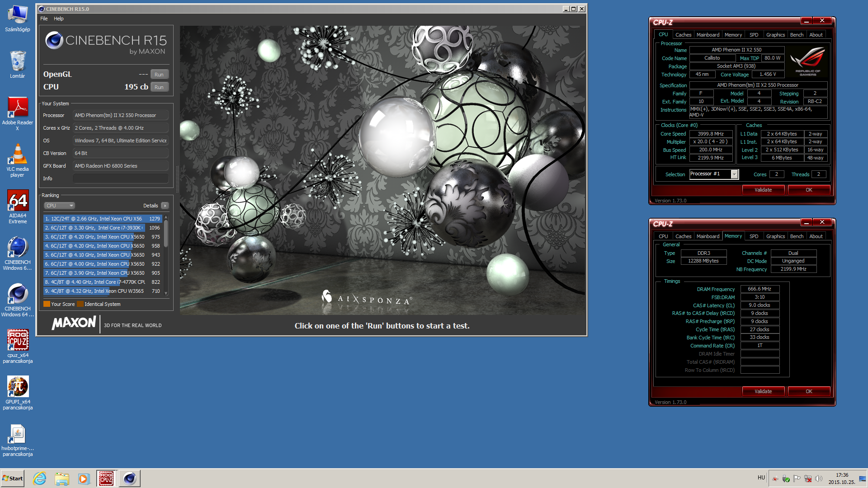Switch to CPU tab in bottom CPU-Z
This screenshot has width=868, height=488.
(663, 236)
